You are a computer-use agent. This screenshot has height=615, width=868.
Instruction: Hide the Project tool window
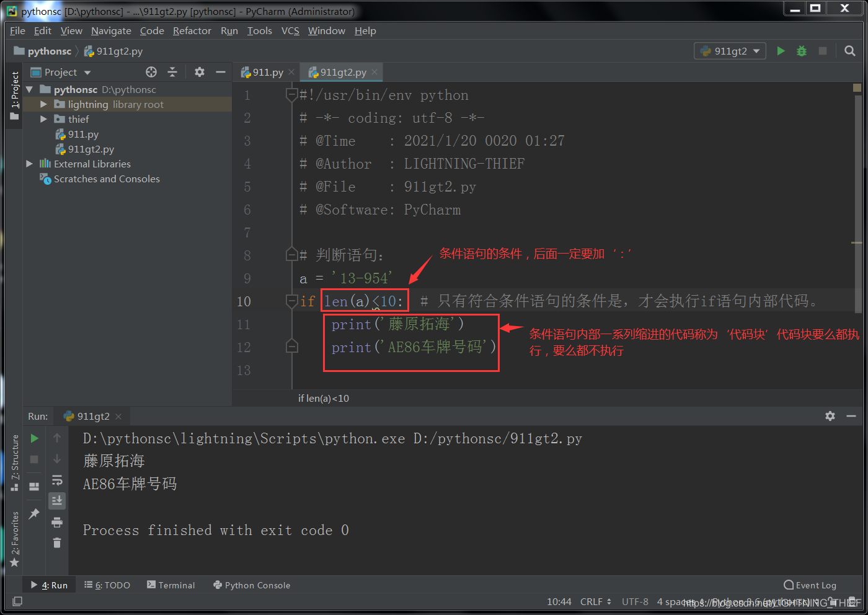220,72
